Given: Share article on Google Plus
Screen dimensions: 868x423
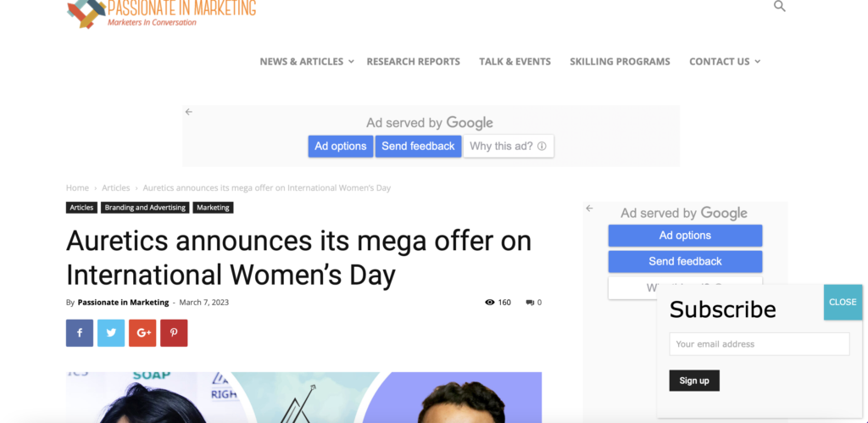Looking at the screenshot, I should (142, 333).
